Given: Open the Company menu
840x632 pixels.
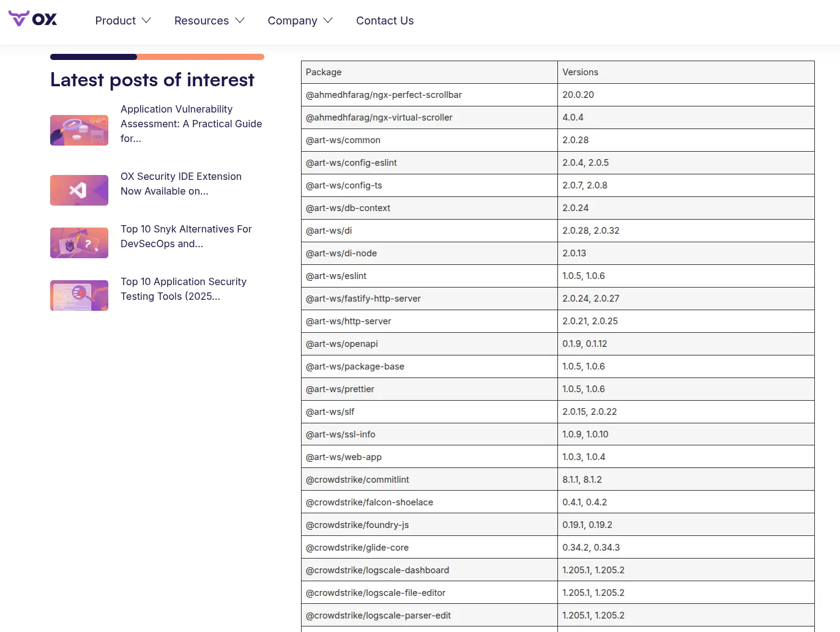Looking at the screenshot, I should pos(300,21).
